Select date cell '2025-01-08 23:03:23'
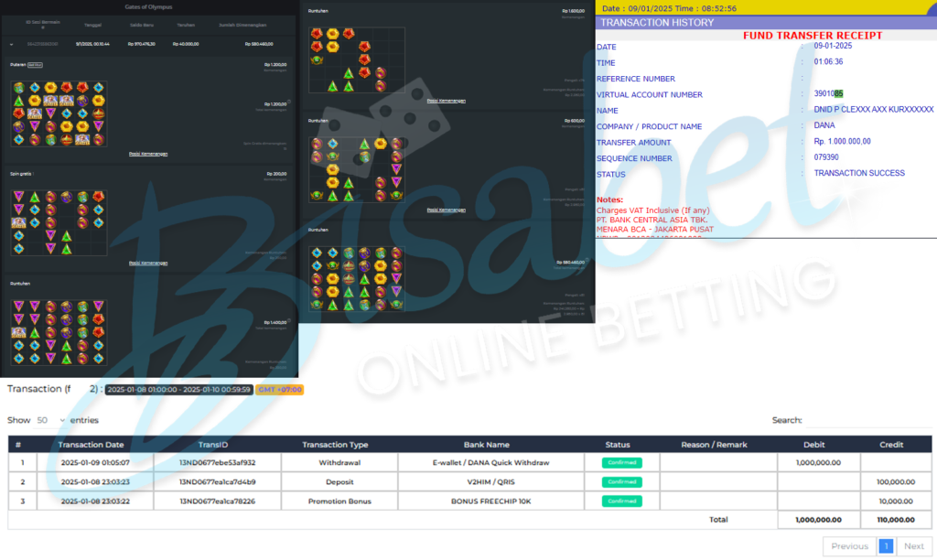The width and height of the screenshot is (937, 560). pyautogui.click(x=95, y=481)
